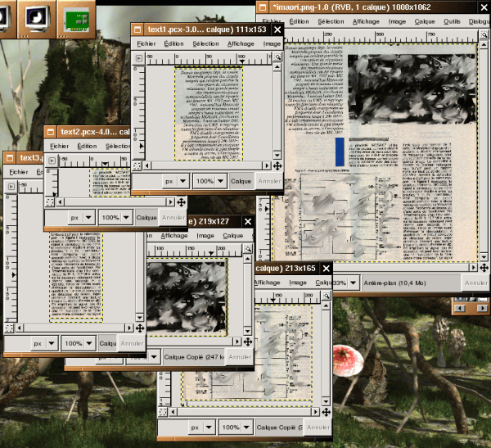Open the ruler corner menu arrow in text1.pcx

coord(137,58)
